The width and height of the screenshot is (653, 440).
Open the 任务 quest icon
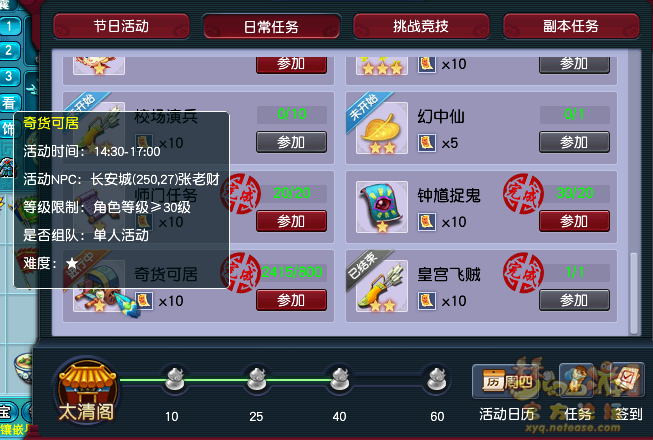pyautogui.click(x=578, y=380)
